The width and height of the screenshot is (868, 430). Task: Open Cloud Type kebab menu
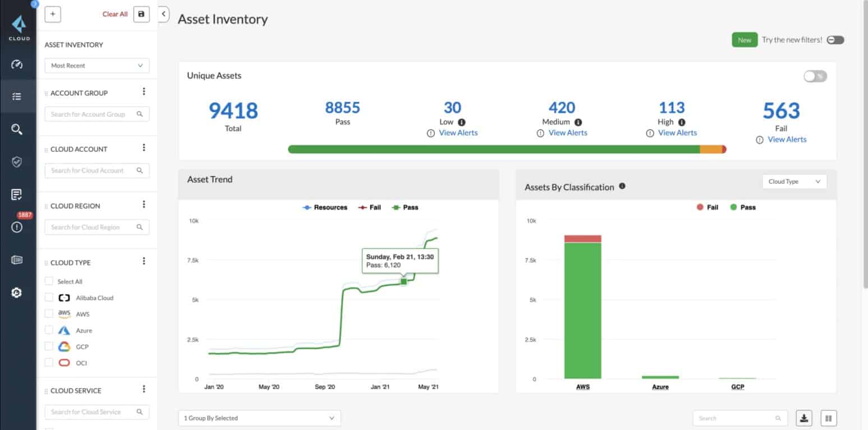tap(144, 261)
